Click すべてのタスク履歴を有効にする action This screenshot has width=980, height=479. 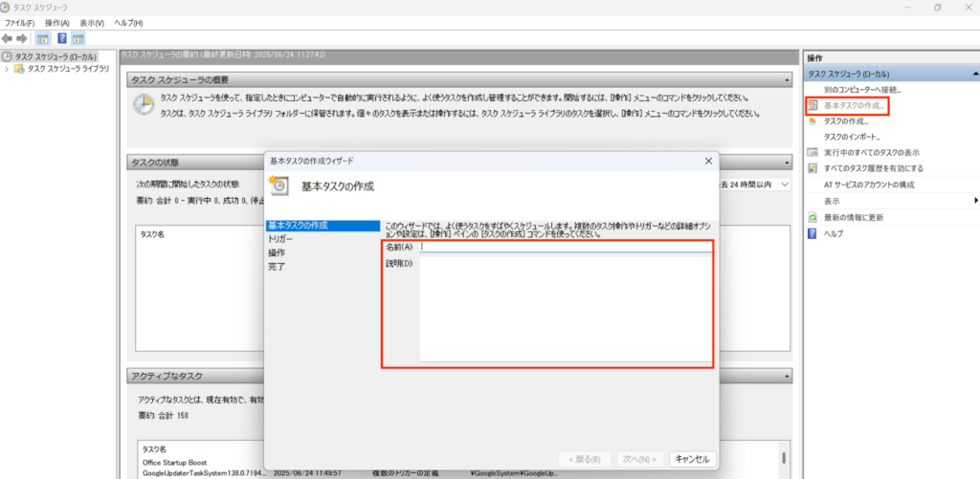pyautogui.click(x=873, y=168)
